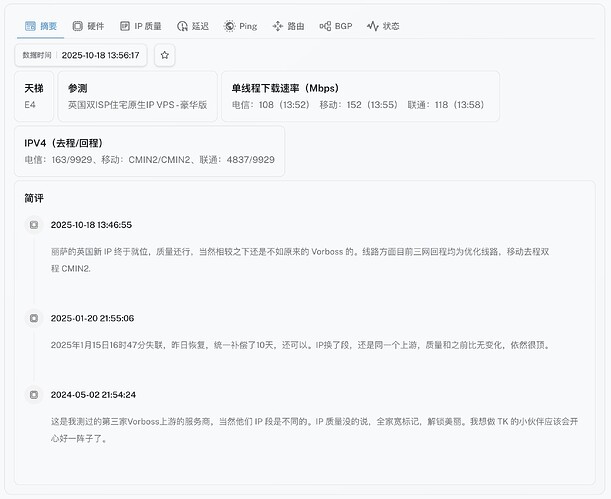Click the 天梯 E4 card
611x499 pixels.
point(34,96)
